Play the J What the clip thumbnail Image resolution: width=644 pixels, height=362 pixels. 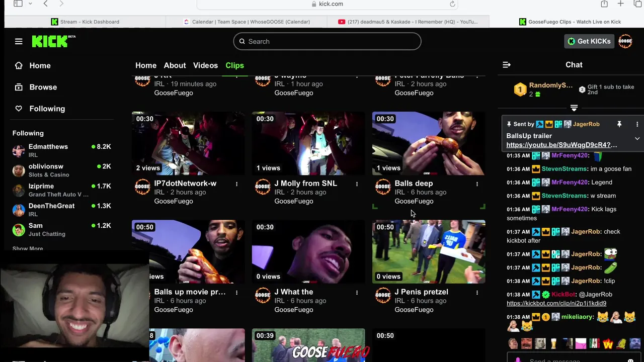tap(308, 252)
